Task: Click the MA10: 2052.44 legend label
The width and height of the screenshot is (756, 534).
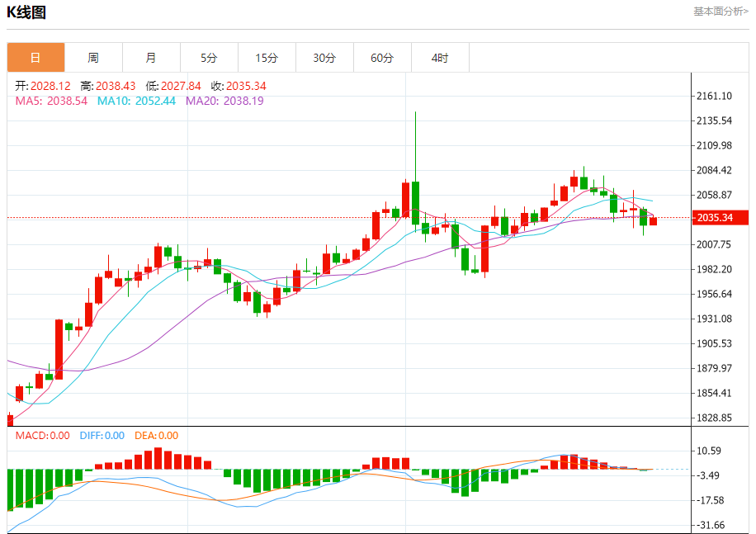Action: tap(136, 101)
